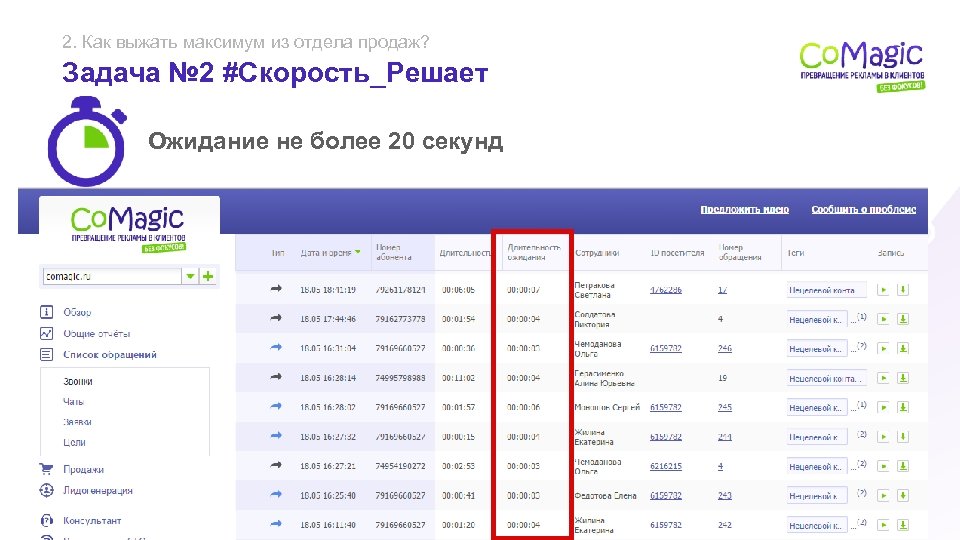
Task: Click the Продажи shopping cart icon
Action: 47,469
